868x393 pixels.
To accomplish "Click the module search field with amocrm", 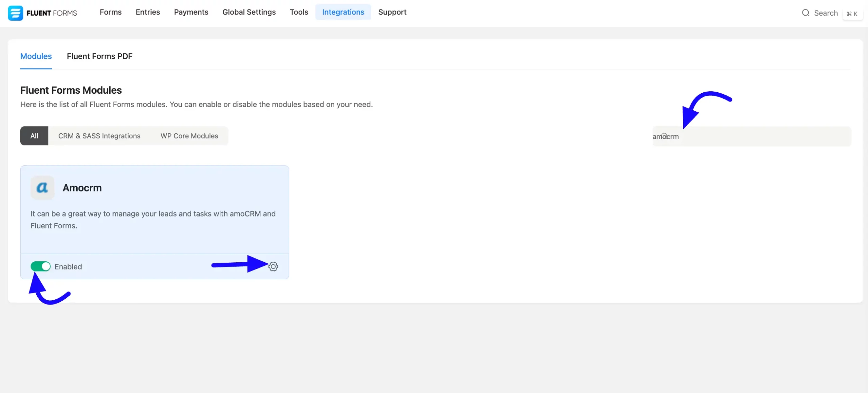I will point(752,136).
